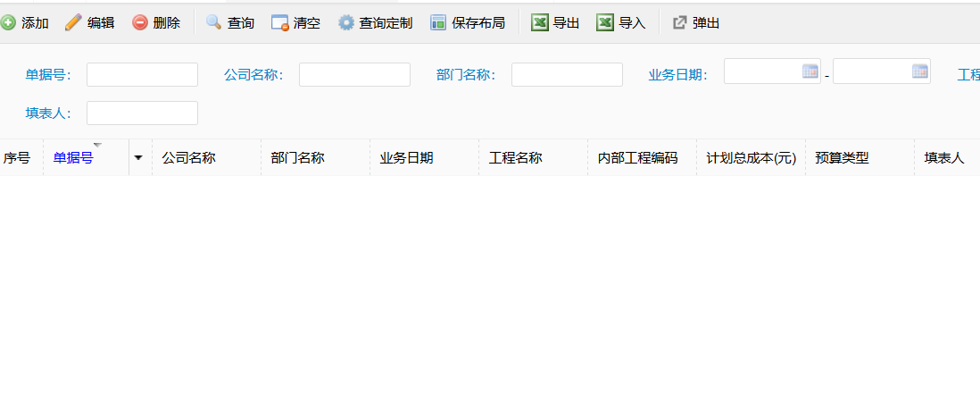This screenshot has height=403, width=980.
Task: Open query customization gear icon
Action: pos(345,23)
